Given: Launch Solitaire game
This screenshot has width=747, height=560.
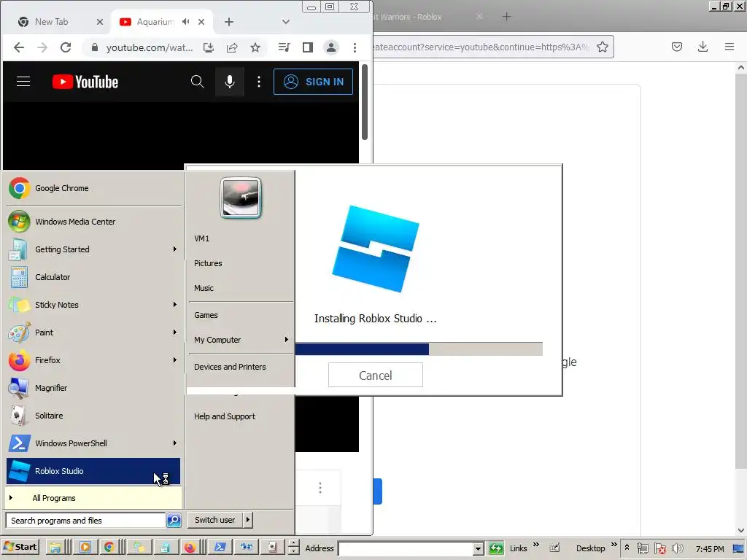Looking at the screenshot, I should click(x=93, y=415).
